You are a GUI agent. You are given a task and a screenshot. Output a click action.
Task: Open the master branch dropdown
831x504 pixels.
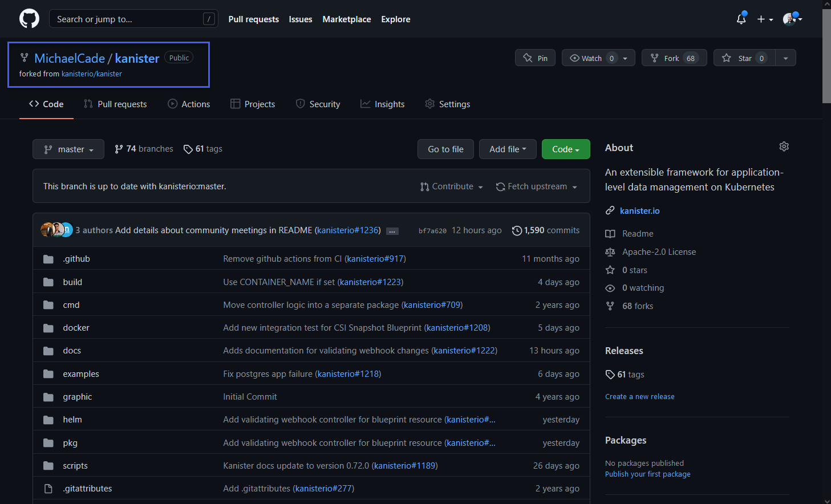click(x=68, y=149)
